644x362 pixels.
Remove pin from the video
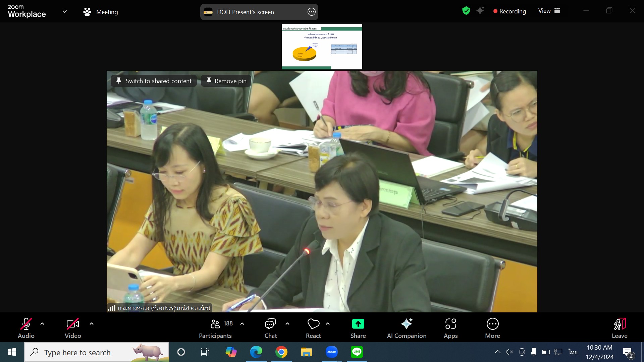pos(226,81)
